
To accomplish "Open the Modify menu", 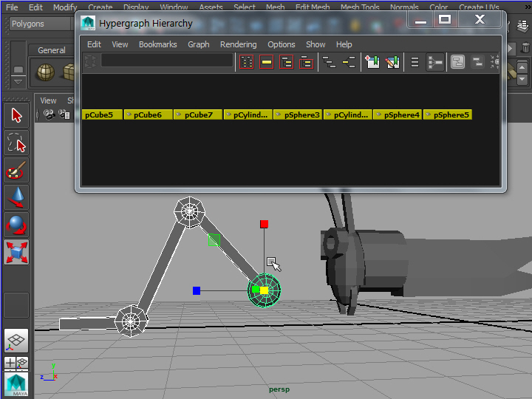I will pyautogui.click(x=65, y=7).
